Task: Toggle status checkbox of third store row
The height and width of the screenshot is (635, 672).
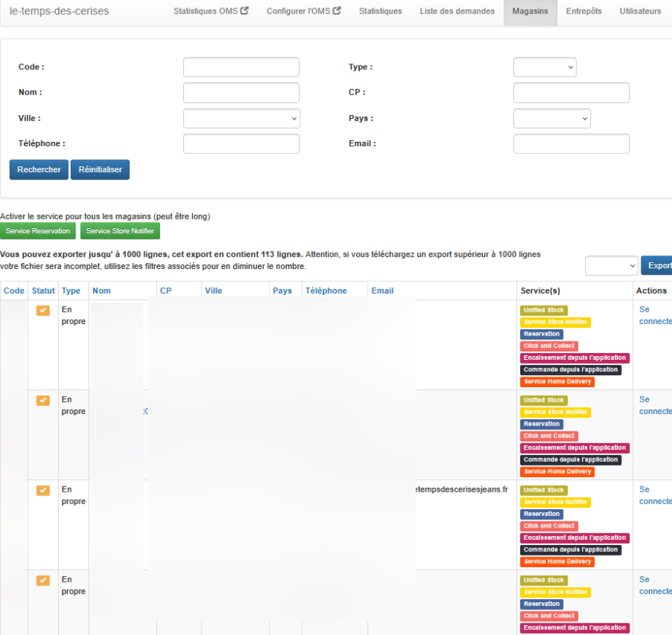Action: coord(43,490)
